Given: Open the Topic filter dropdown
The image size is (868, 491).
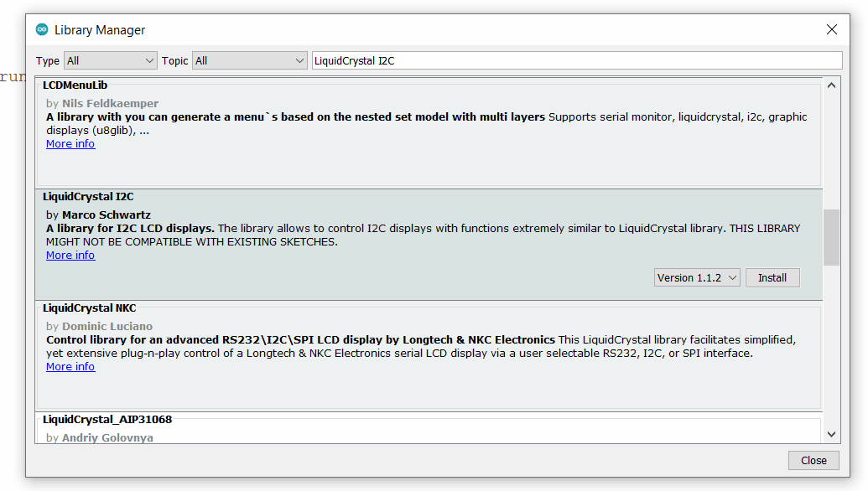Looking at the screenshot, I should point(250,60).
